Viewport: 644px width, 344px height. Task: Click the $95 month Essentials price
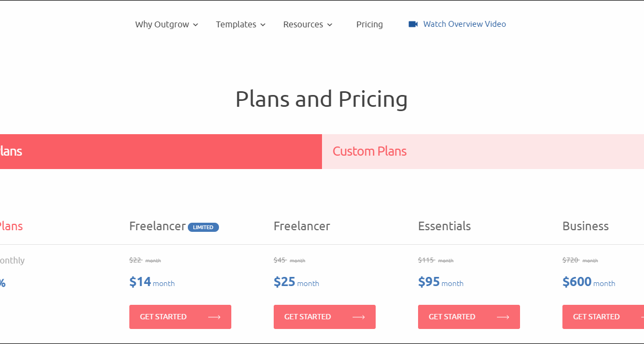(x=441, y=282)
